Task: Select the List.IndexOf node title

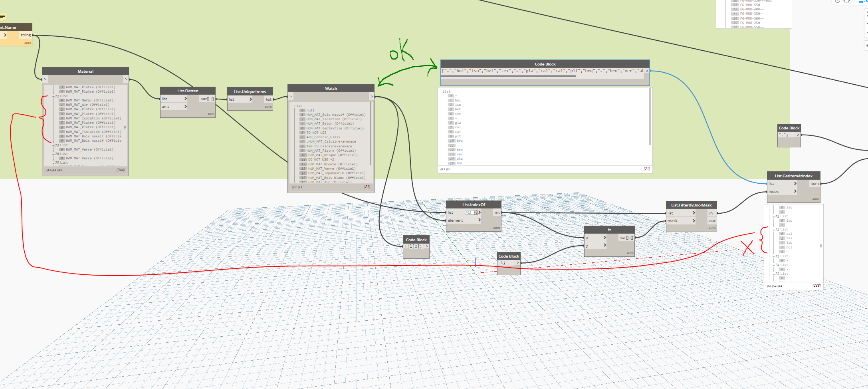Action: 474,204
